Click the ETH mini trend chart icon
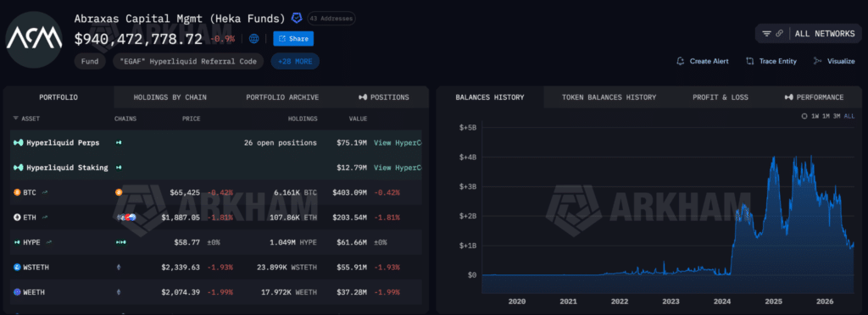This screenshot has height=315, width=868. [x=44, y=217]
